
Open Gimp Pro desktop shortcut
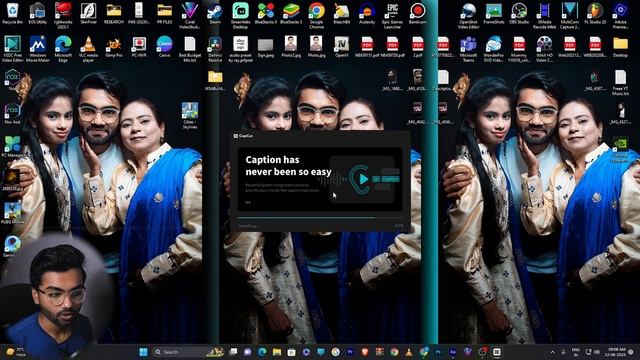coord(113,47)
